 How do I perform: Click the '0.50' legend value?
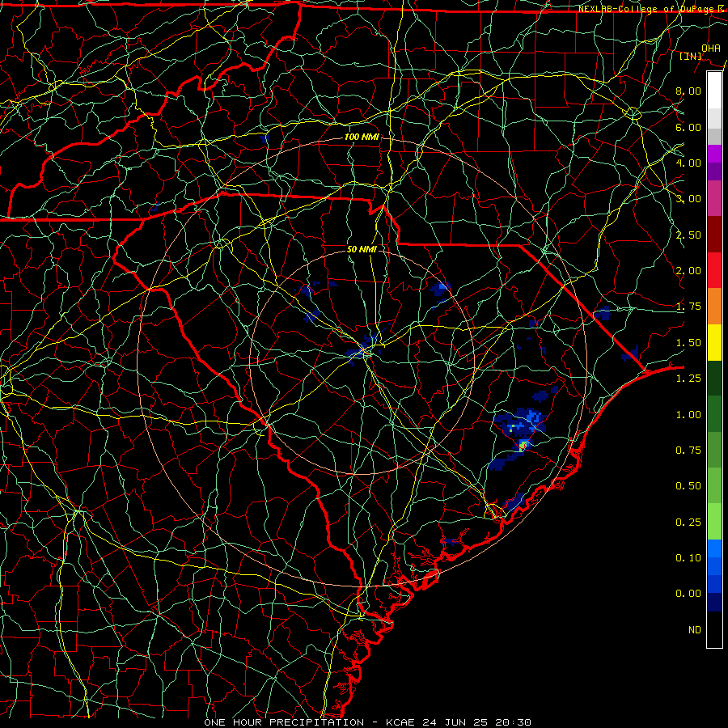click(688, 486)
